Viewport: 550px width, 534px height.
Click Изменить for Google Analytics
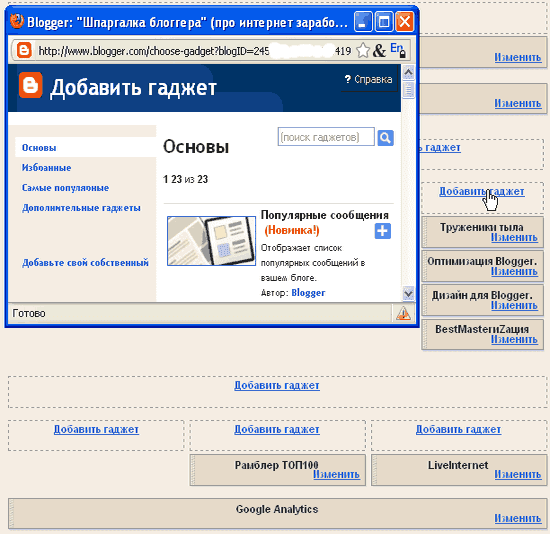coord(518,518)
